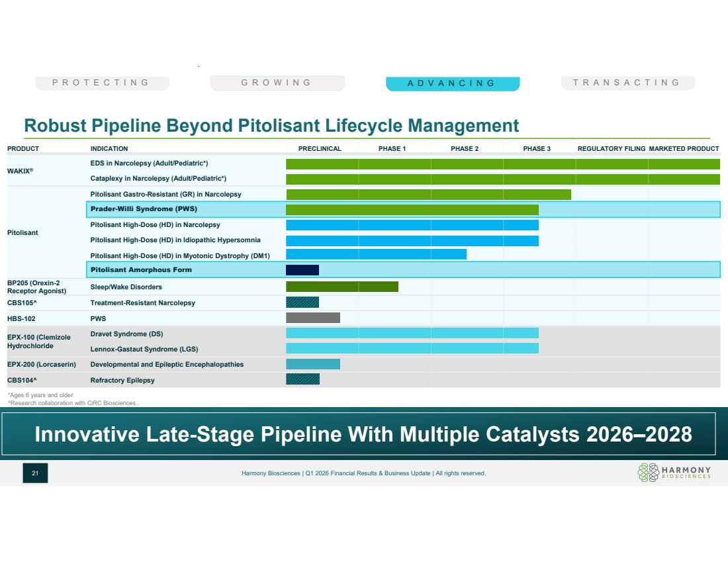Screen dimensions: 728x562
Task: Click the slide title Robust Pipeline heading
Action: pos(271,125)
